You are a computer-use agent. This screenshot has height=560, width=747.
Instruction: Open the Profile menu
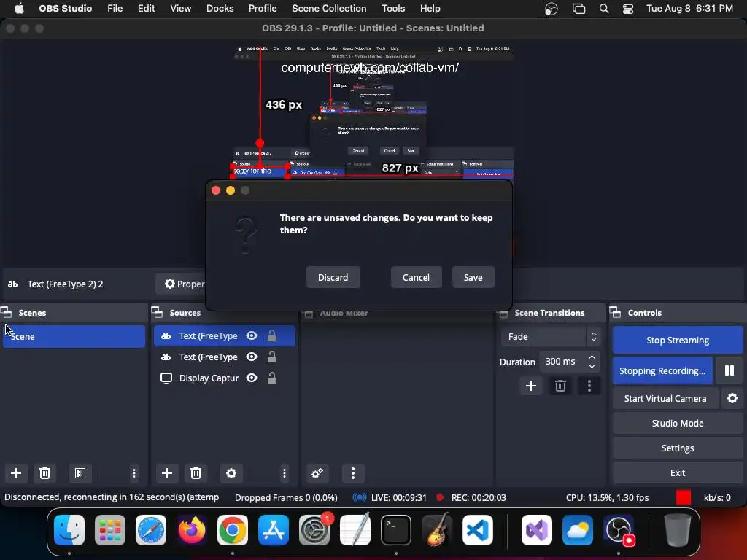pyautogui.click(x=263, y=9)
